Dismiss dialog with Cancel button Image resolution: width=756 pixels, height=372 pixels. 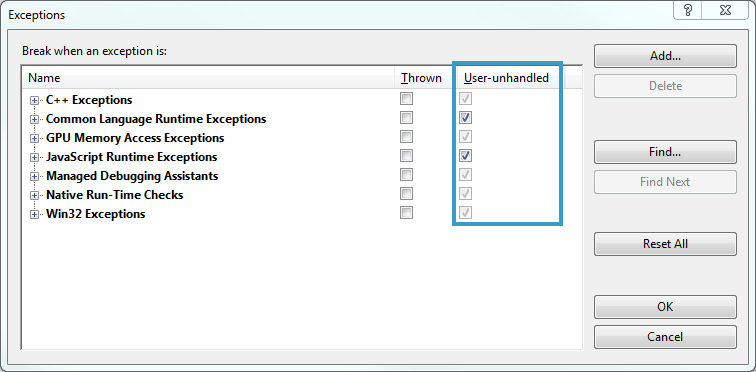(665, 337)
